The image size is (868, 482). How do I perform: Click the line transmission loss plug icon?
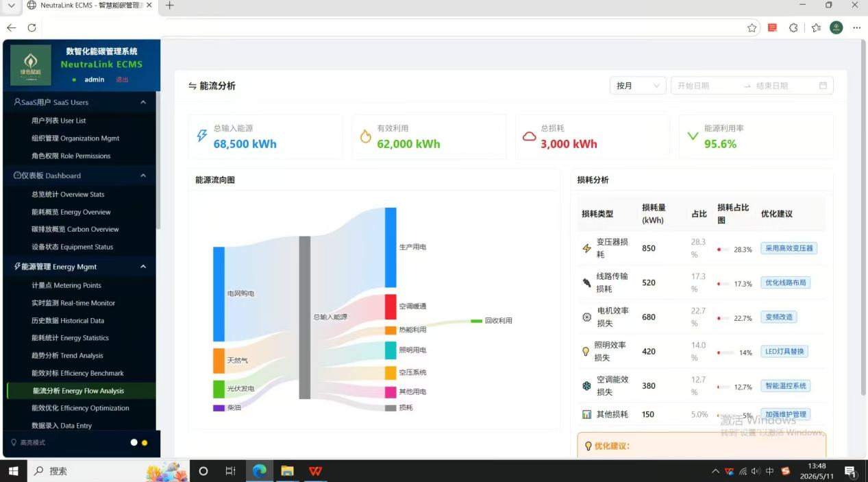click(x=586, y=282)
